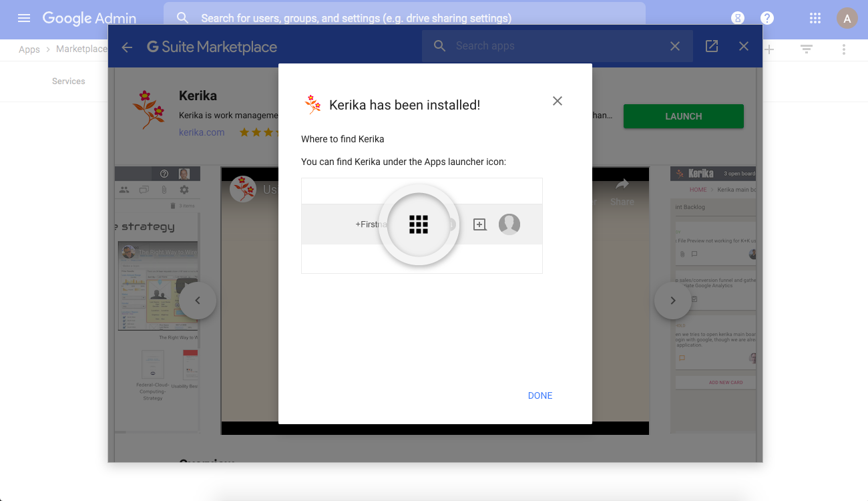This screenshot has height=501, width=868.
Task: Click the Google Admin search field
Action: 405,18
